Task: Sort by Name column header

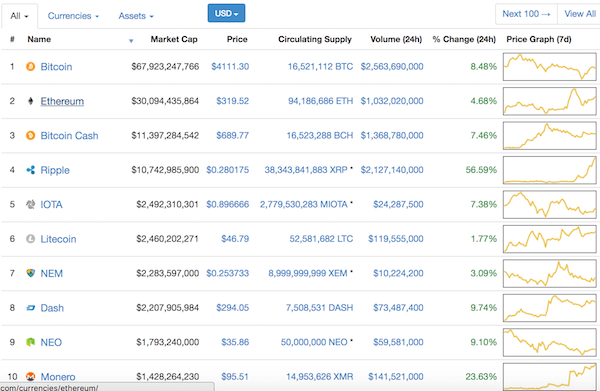Action: [39, 39]
